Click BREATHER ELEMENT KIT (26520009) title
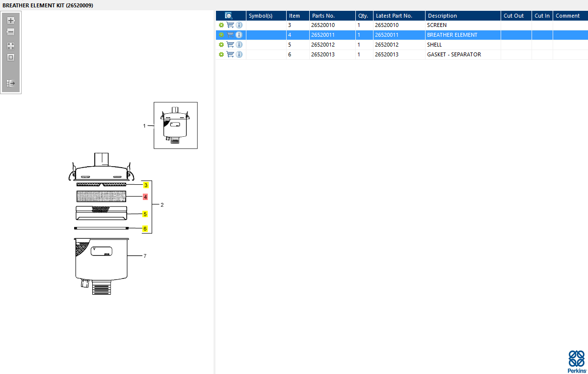Image resolution: width=588 pixels, height=374 pixels. tap(48, 5)
